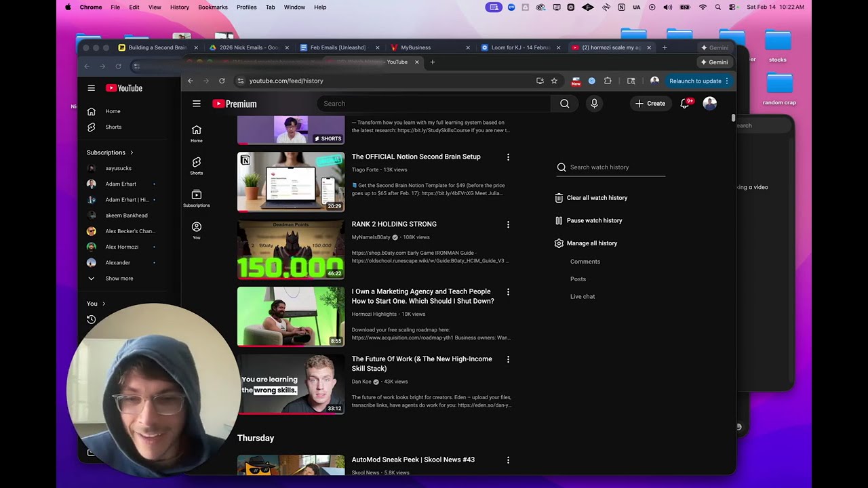Open a new tab in front window
Screen dimensions: 868x488
433,62
